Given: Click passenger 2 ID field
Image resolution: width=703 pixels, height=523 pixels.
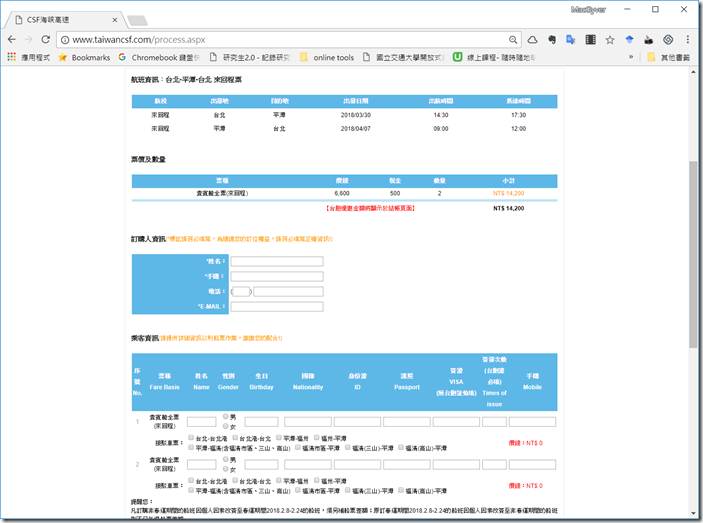Looking at the screenshot, I should [x=357, y=465].
